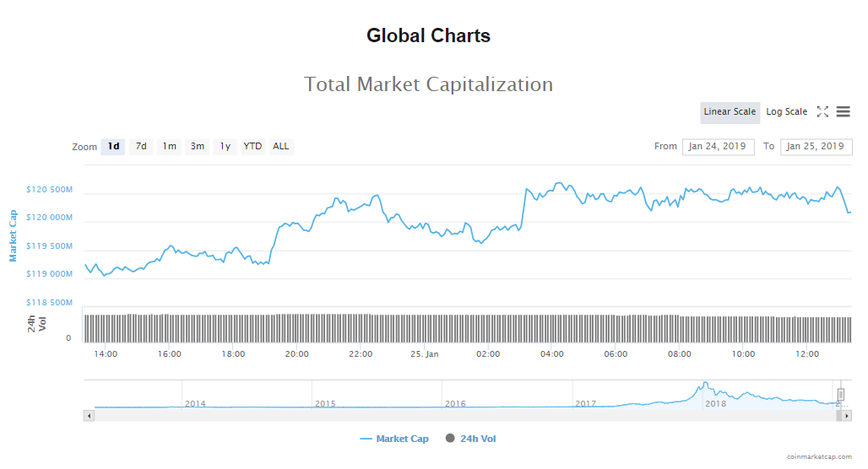This screenshot has width=868, height=469.
Task: Click the right scrollbar arrow
Action: click(847, 415)
